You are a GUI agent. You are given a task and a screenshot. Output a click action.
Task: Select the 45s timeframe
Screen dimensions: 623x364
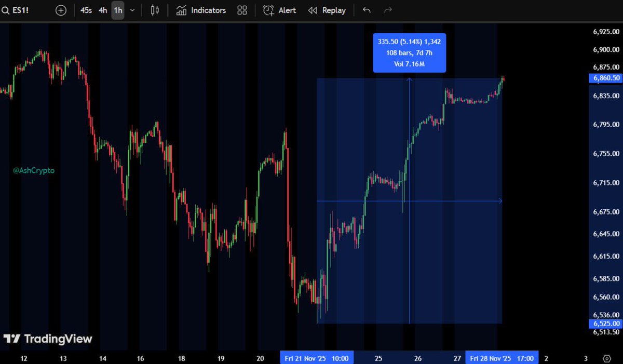click(86, 10)
